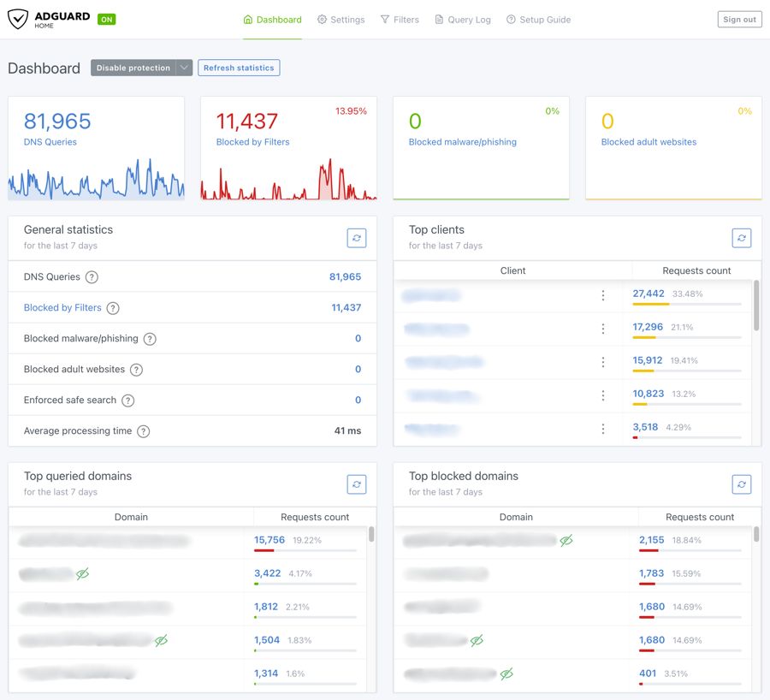Viewport: 770px width, 700px height.
Task: Show help for DNS Queries statistic
Action: click(x=92, y=277)
